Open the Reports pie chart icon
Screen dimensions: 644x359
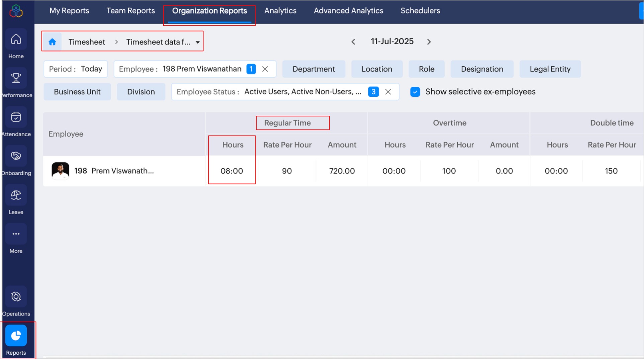(x=16, y=336)
